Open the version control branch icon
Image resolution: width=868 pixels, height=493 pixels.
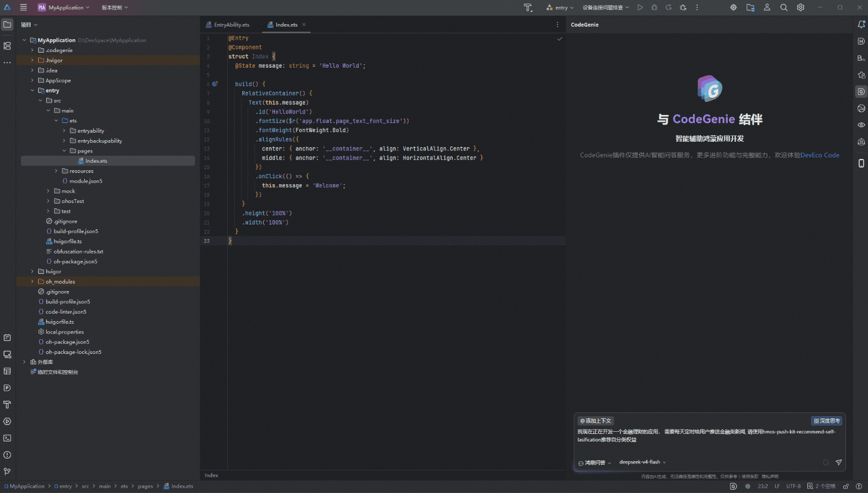click(7, 472)
